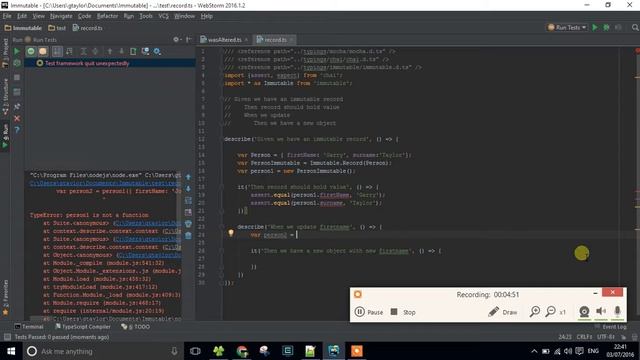The height and width of the screenshot is (360, 640).
Task: Toggle sort alphabetically button in test toolbar
Action: point(57,51)
